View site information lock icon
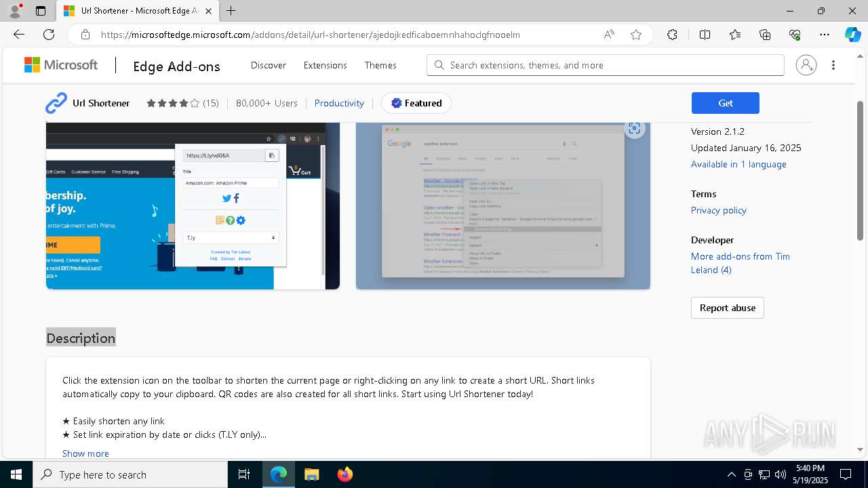 (x=85, y=35)
